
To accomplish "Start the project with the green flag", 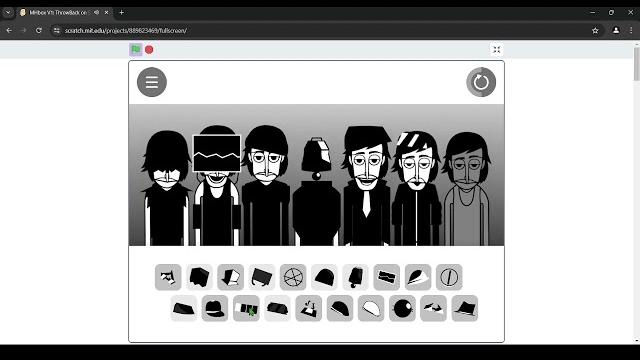I will click(x=136, y=49).
